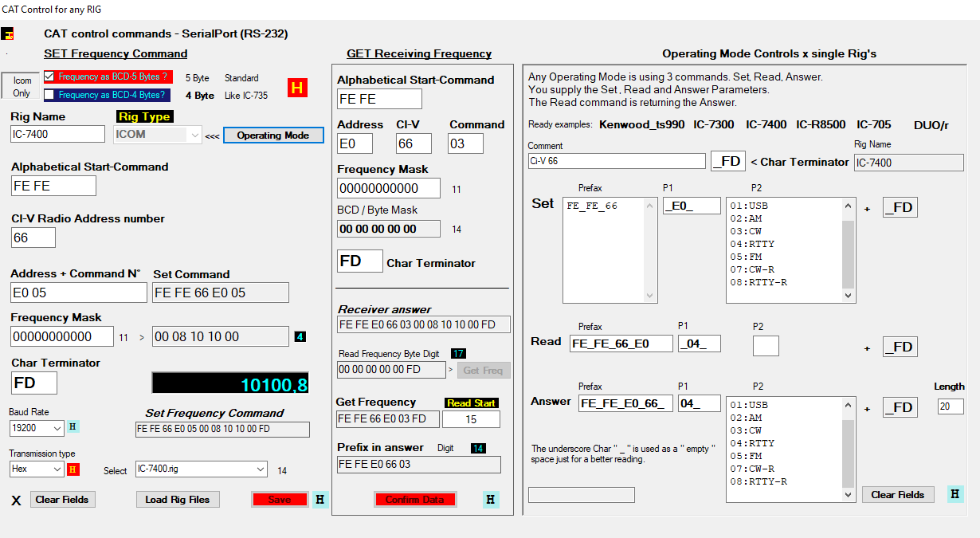Load the IC-7300 ready example

coord(714,124)
